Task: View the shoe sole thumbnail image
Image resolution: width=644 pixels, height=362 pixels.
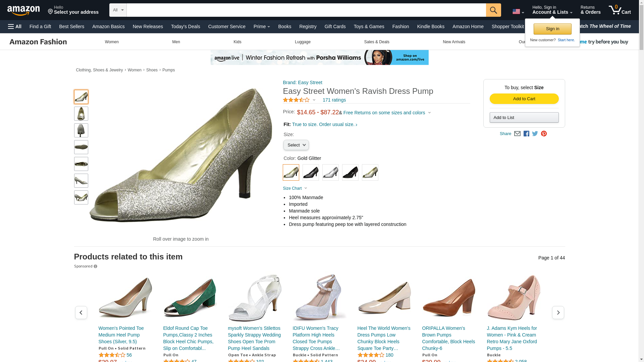Action: click(x=81, y=147)
